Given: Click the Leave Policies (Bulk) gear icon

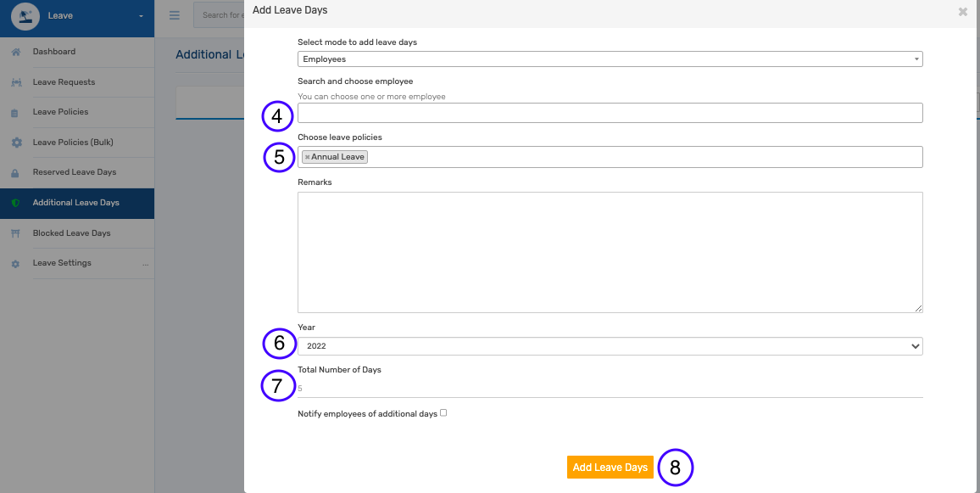Looking at the screenshot, I should [16, 143].
